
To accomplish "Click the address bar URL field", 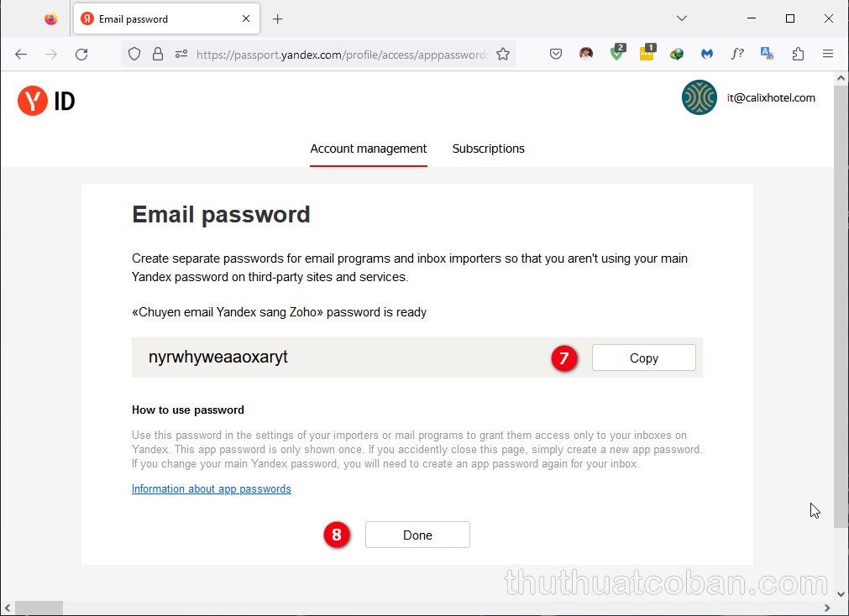I will pyautogui.click(x=340, y=54).
